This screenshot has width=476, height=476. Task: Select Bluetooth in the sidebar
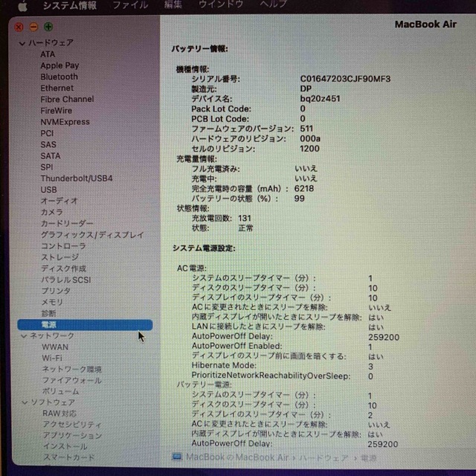click(59, 77)
